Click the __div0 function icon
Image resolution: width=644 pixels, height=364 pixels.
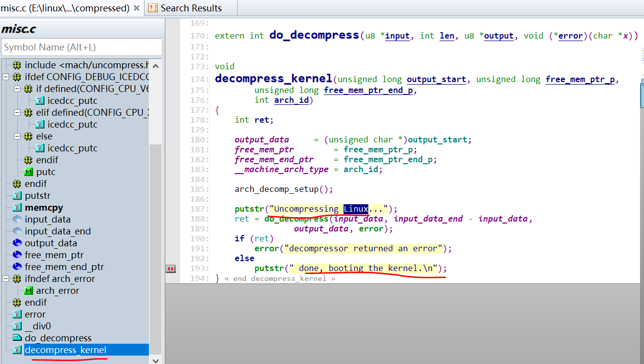point(17,326)
